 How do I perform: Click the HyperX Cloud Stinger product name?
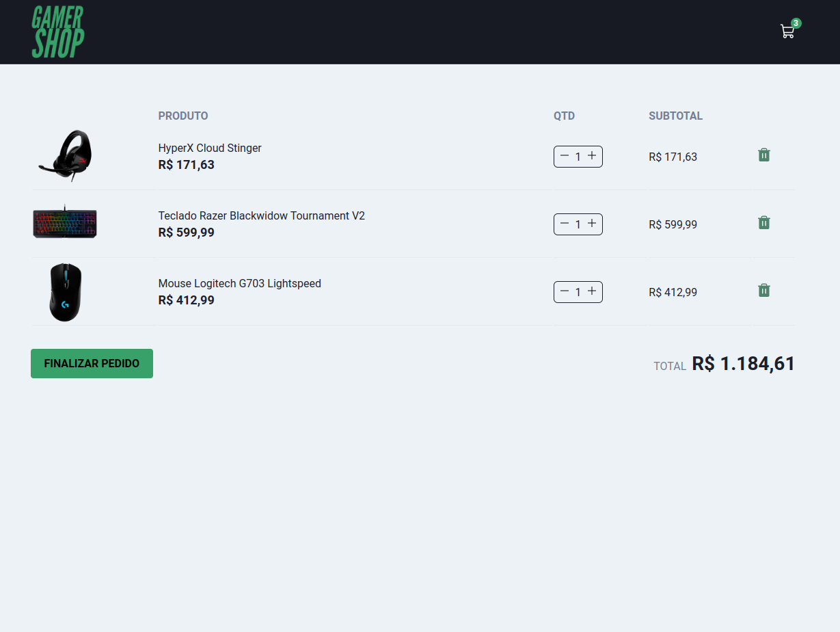(210, 148)
